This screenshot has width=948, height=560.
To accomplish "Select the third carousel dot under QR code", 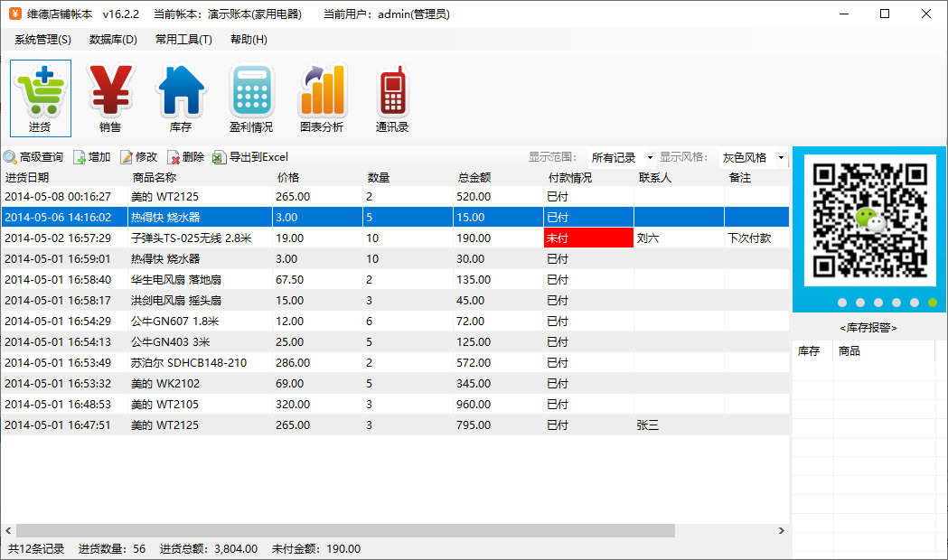I will coord(878,303).
